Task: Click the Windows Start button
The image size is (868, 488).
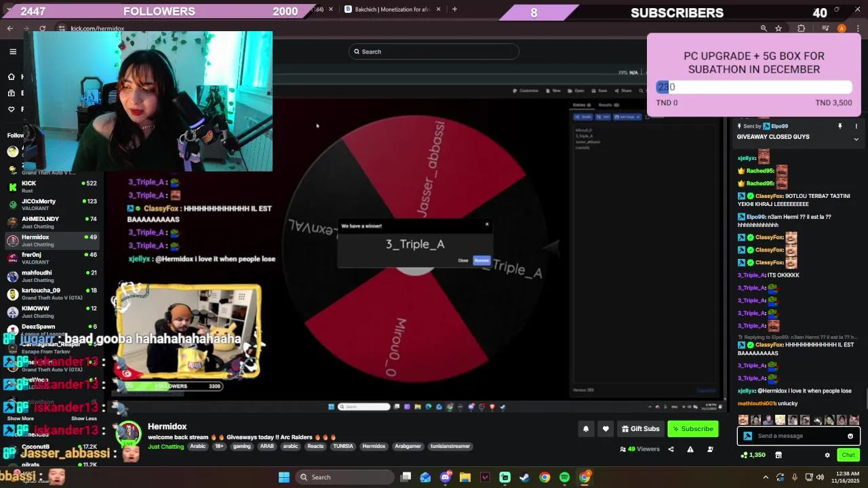Action: (284, 477)
